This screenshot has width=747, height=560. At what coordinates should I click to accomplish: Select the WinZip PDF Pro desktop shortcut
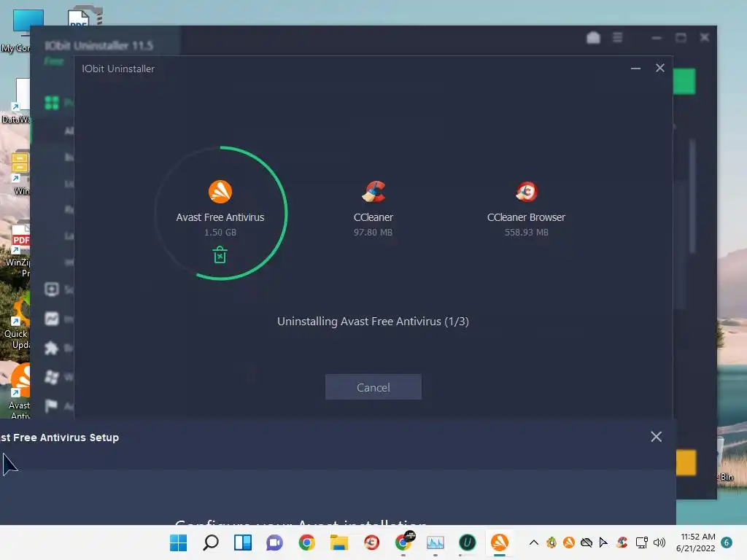(19, 249)
